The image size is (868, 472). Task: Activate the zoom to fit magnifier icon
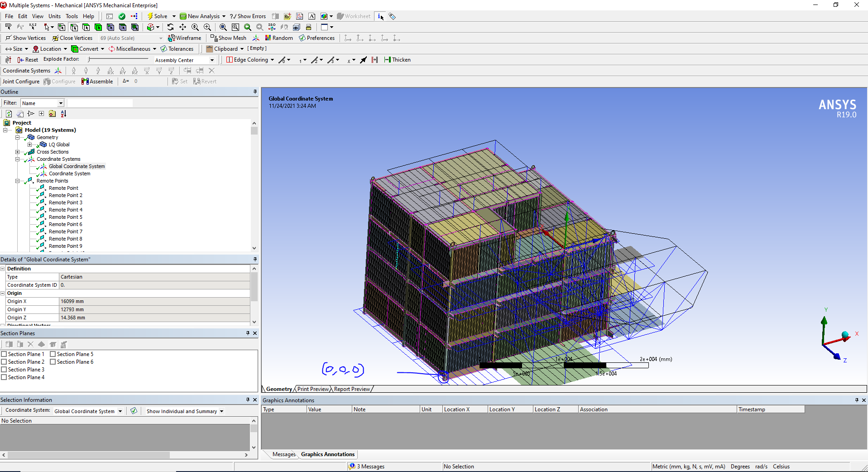223,27
